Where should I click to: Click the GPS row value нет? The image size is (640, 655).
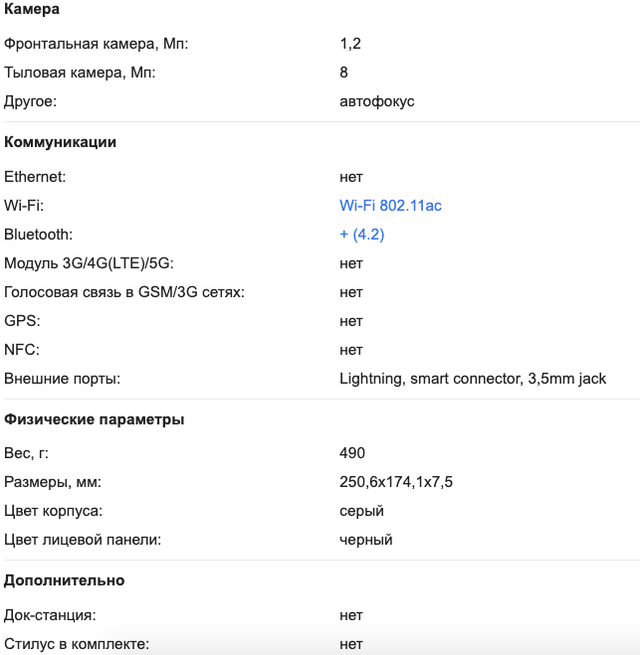tap(351, 321)
